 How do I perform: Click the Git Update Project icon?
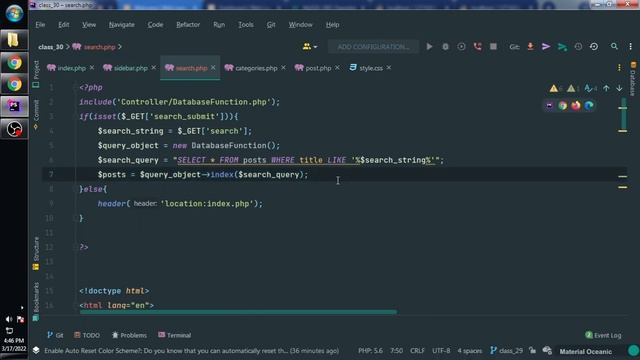(530, 47)
